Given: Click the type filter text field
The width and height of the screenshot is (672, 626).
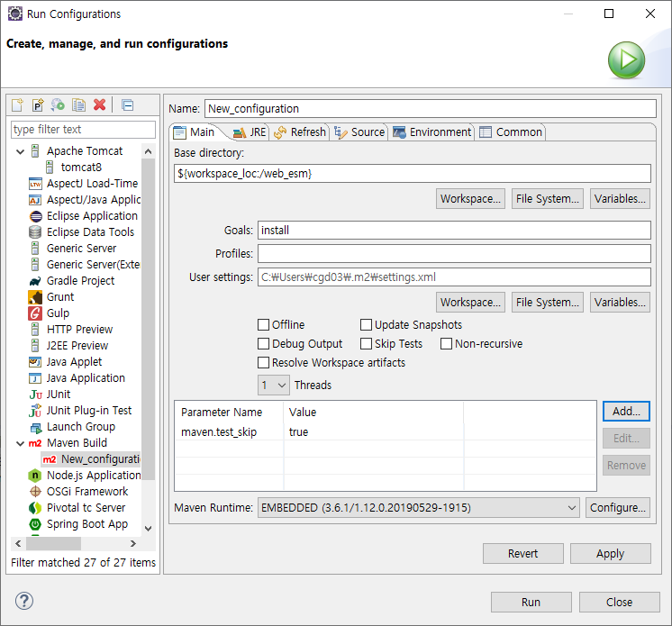Looking at the screenshot, I should pos(83,130).
